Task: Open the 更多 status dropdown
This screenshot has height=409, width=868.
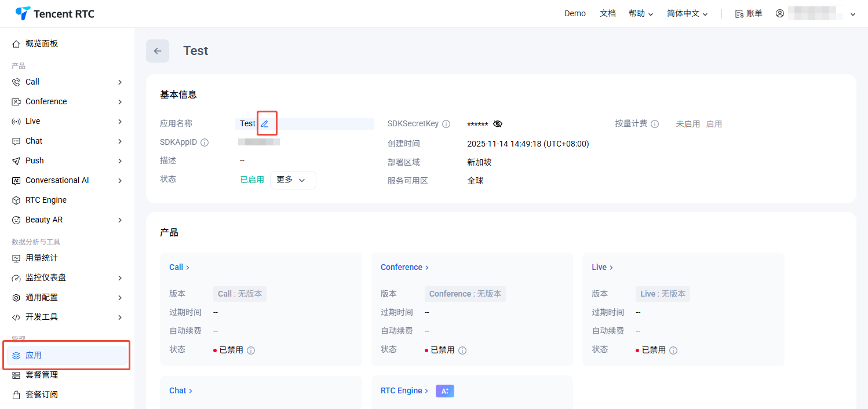Action: [293, 180]
